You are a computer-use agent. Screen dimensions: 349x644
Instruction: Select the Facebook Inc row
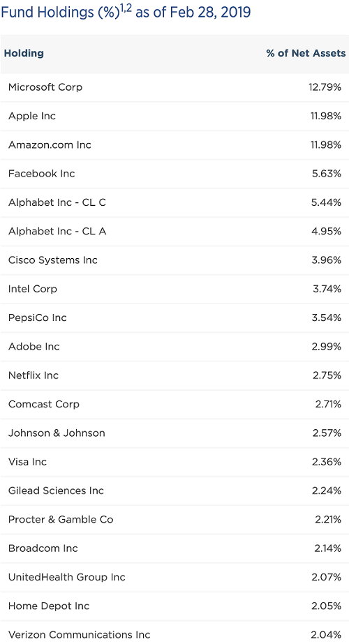[x=174, y=174]
